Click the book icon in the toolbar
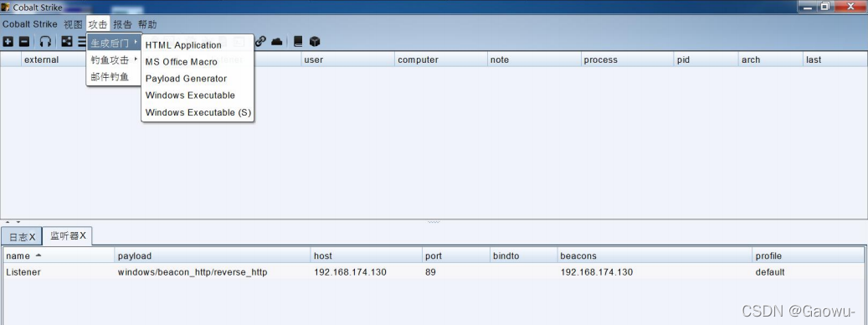Screen dimensions: 868x325 pos(298,42)
